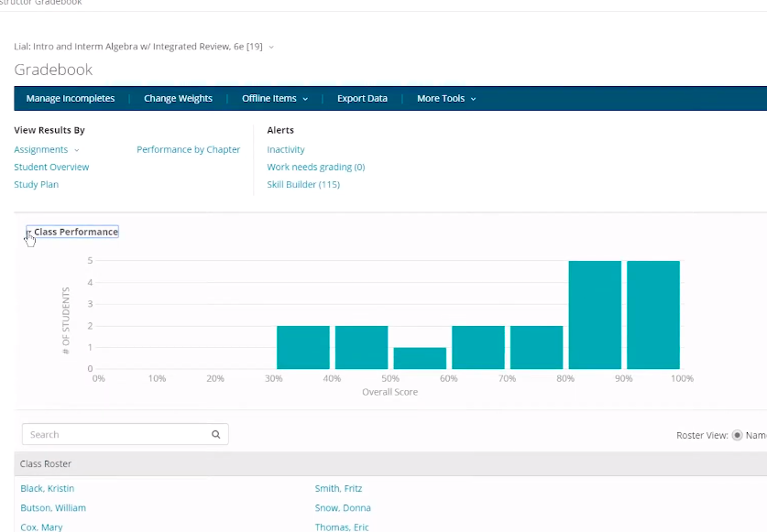Click the Gradebook page heading
This screenshot has height=532, width=767.
pyautogui.click(x=53, y=70)
